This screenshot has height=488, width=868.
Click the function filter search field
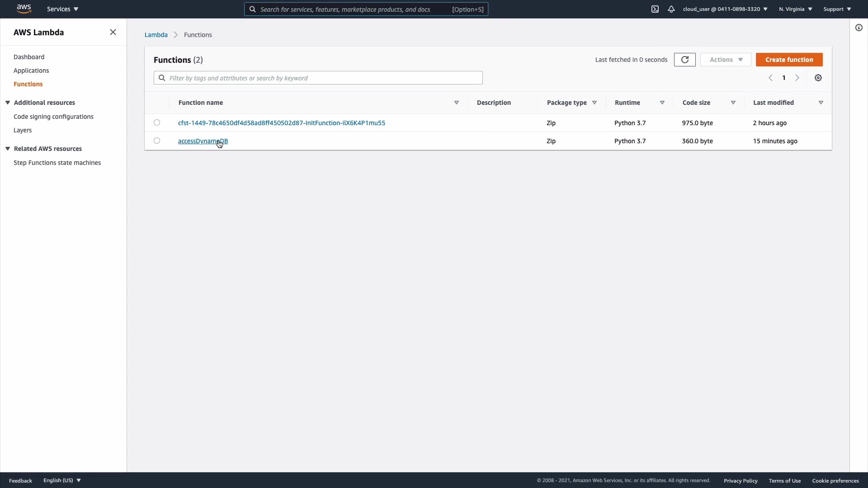point(318,78)
